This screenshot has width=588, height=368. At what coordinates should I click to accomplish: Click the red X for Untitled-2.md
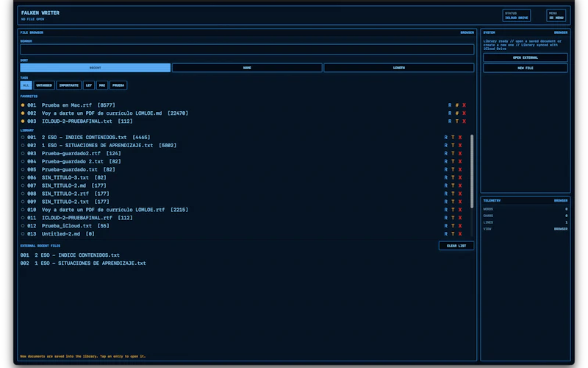pos(460,234)
